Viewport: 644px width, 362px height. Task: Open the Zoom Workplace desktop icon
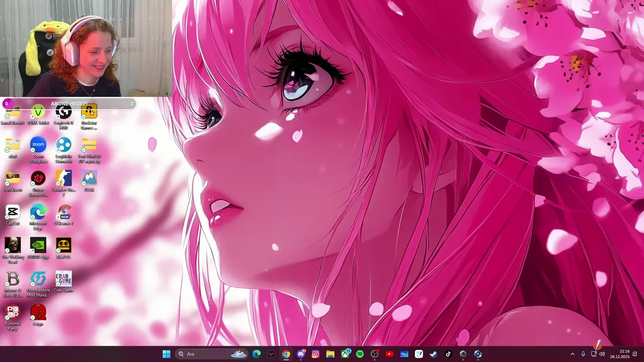(x=38, y=150)
